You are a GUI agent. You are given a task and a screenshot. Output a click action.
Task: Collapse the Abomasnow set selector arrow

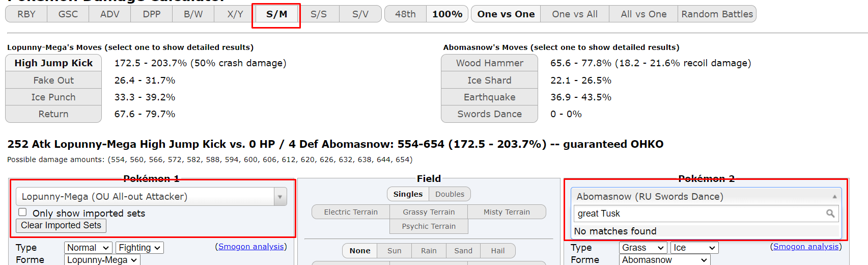pyautogui.click(x=834, y=197)
